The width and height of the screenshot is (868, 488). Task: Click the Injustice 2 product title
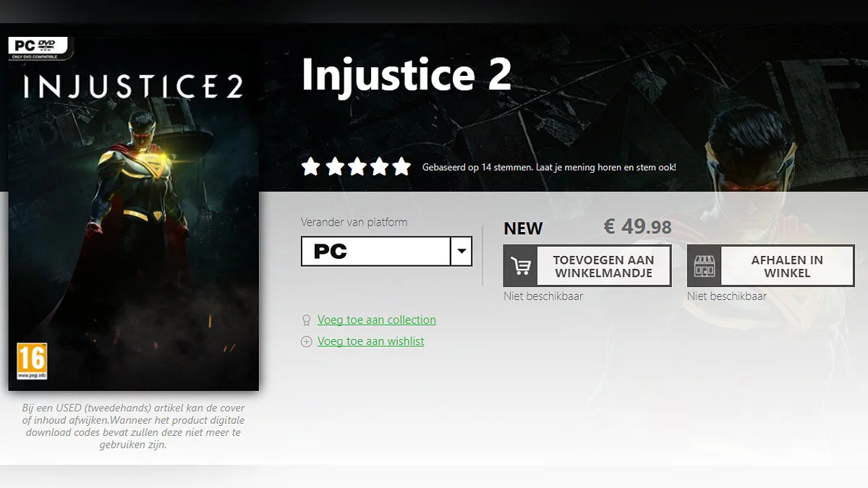[407, 74]
